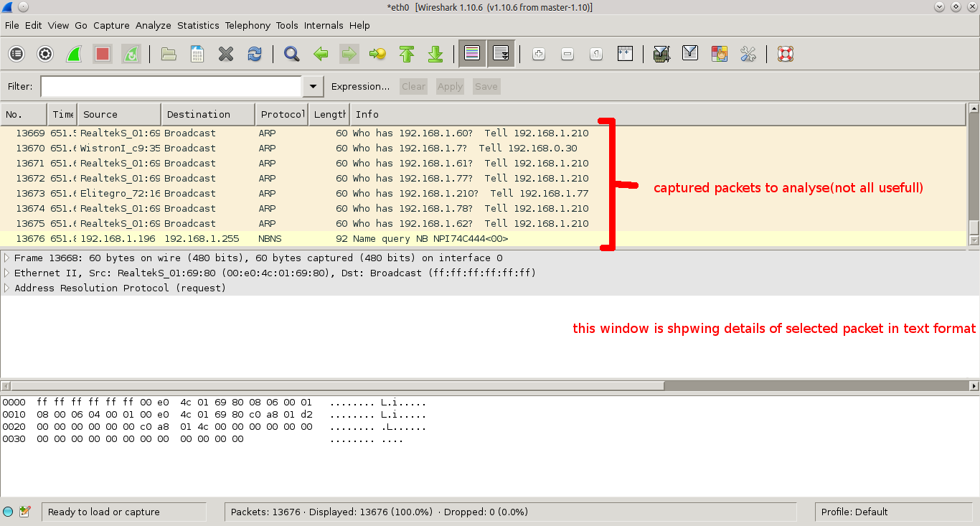Open the recent filters dropdown arrow
The width and height of the screenshot is (980, 526).
[313, 86]
